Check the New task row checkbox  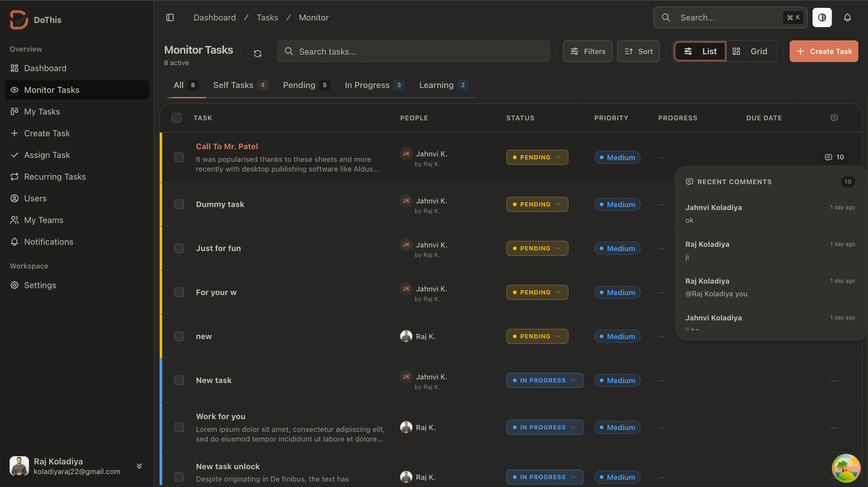[x=179, y=380]
